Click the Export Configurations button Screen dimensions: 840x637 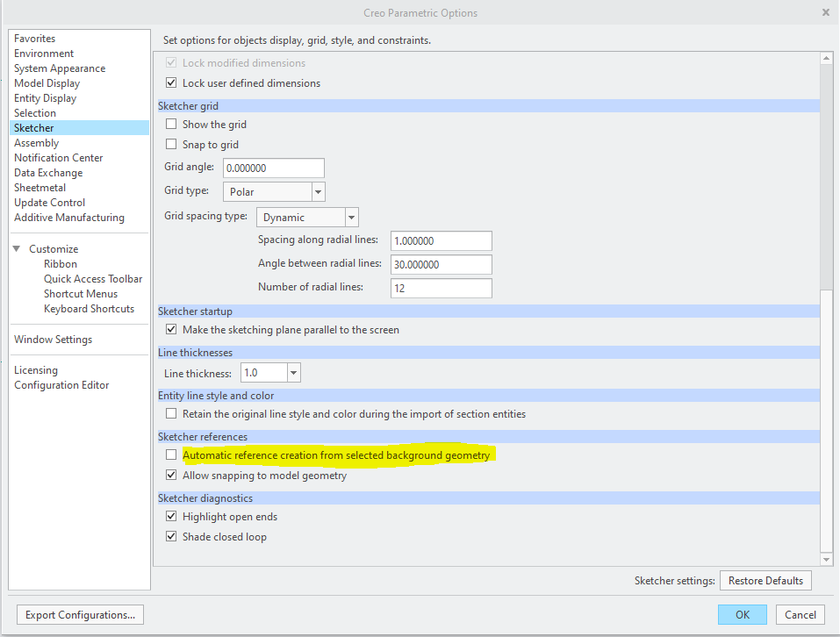[x=79, y=614]
